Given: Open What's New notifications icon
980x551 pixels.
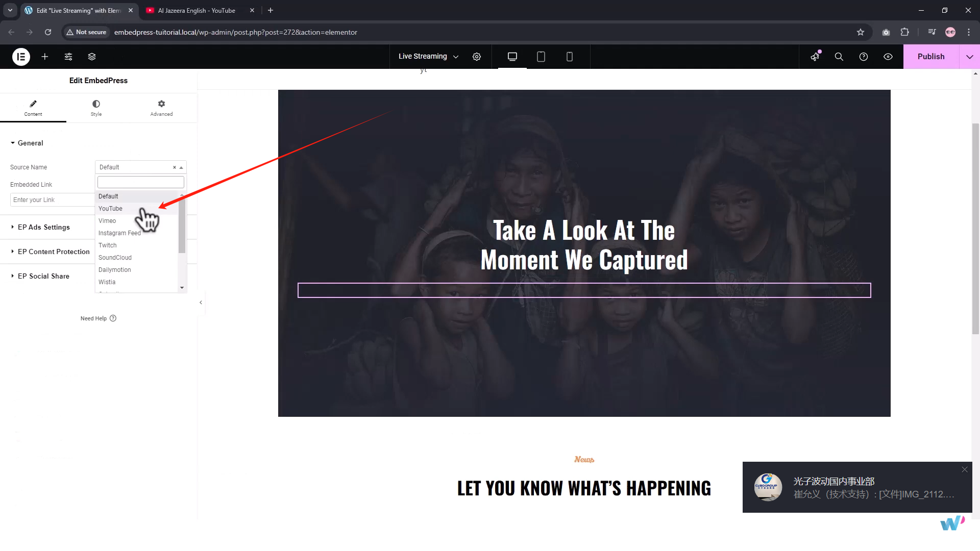Looking at the screenshot, I should click(815, 57).
